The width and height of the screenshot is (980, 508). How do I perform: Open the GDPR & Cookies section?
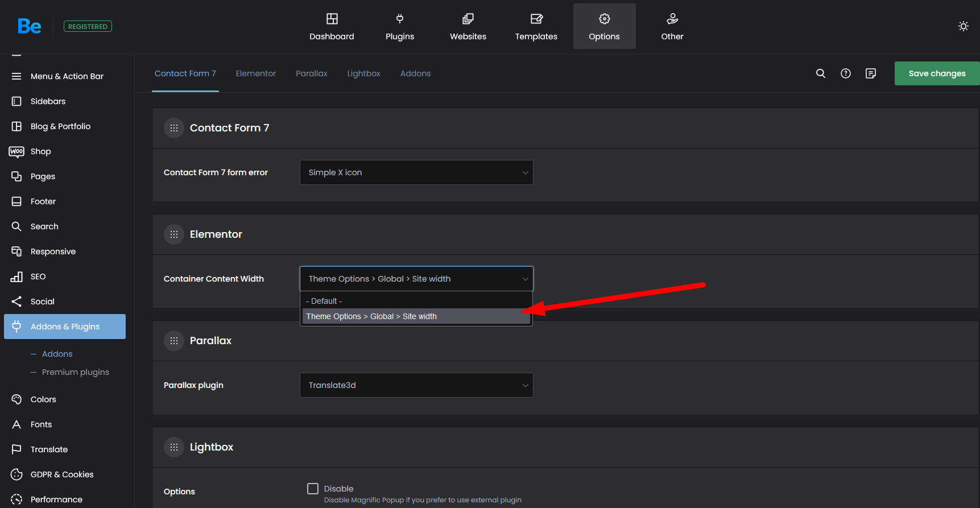click(62, 474)
